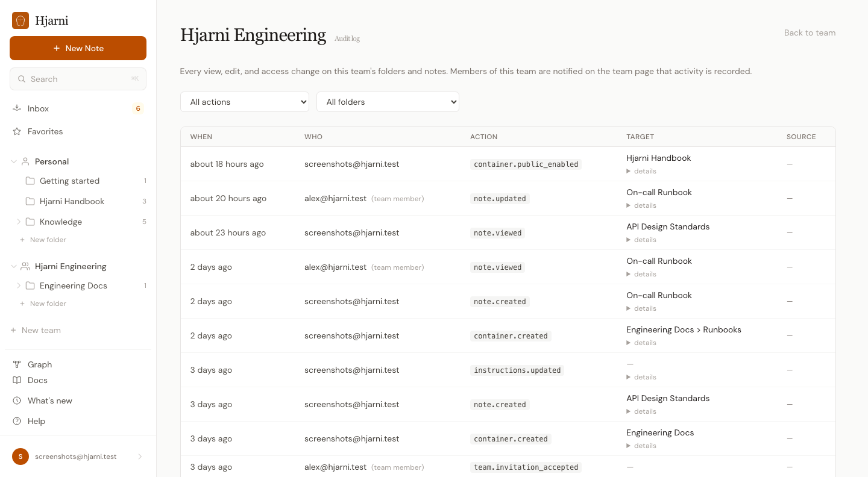Open the All folders filter dropdown
868x477 pixels.
point(388,102)
